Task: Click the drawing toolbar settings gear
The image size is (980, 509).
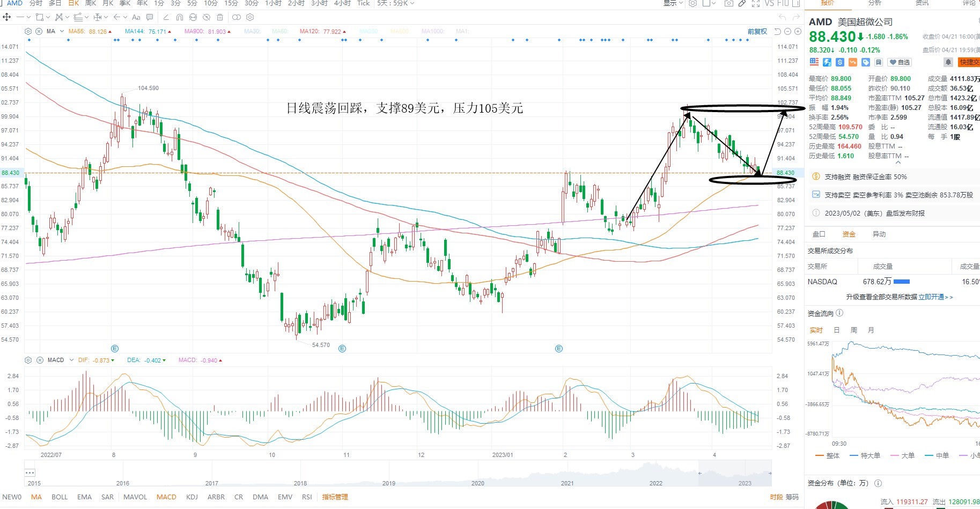Action: pos(250,17)
